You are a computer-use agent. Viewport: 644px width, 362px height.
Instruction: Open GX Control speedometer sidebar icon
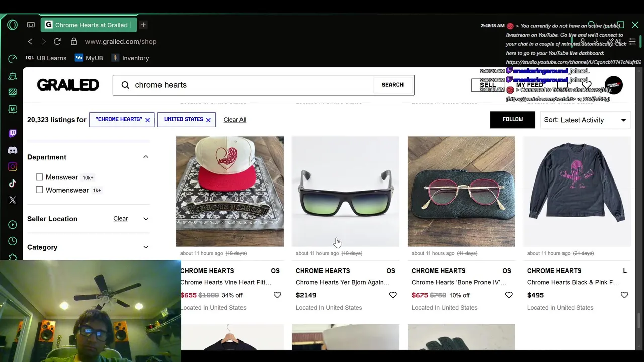tap(13, 59)
